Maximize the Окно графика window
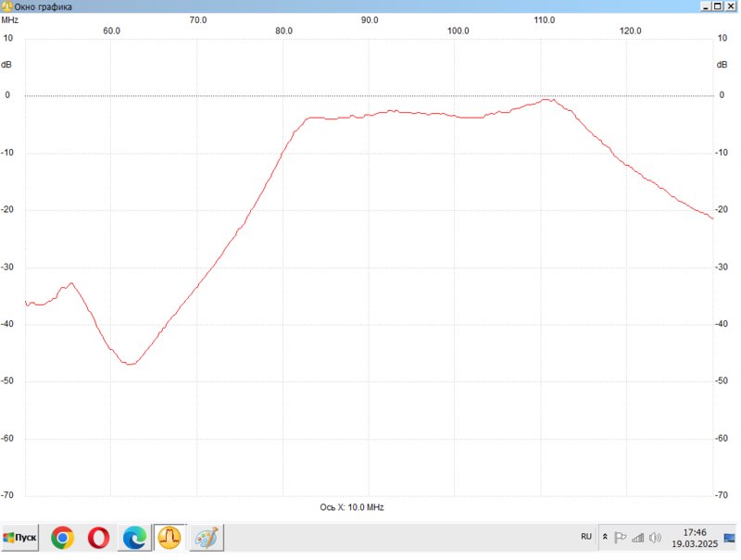 tap(717, 6)
